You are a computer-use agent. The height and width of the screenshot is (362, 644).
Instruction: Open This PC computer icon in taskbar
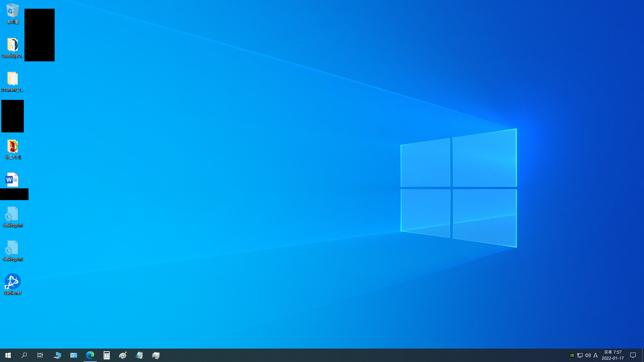click(x=57, y=355)
